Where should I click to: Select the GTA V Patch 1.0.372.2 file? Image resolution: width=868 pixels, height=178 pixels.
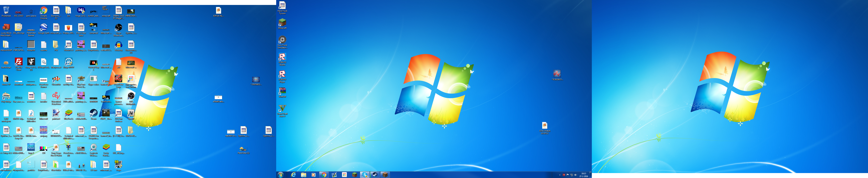(x=544, y=128)
